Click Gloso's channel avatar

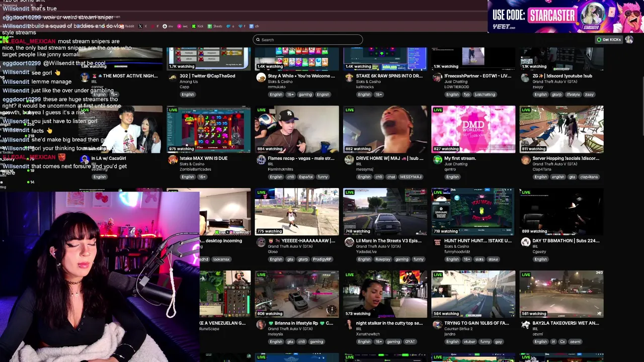[x=261, y=242]
